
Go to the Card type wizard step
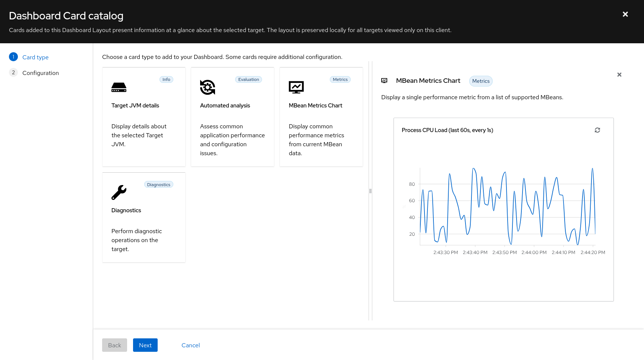pyautogui.click(x=35, y=57)
